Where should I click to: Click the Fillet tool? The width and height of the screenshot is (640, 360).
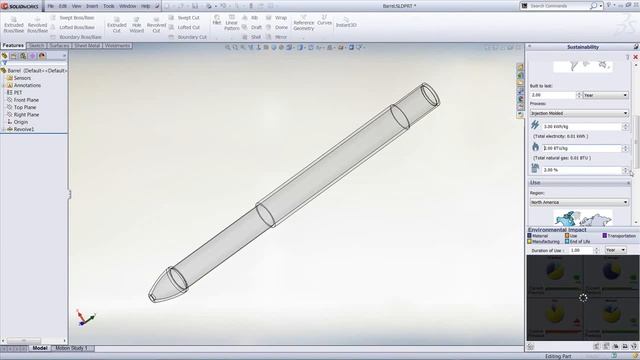point(217,20)
